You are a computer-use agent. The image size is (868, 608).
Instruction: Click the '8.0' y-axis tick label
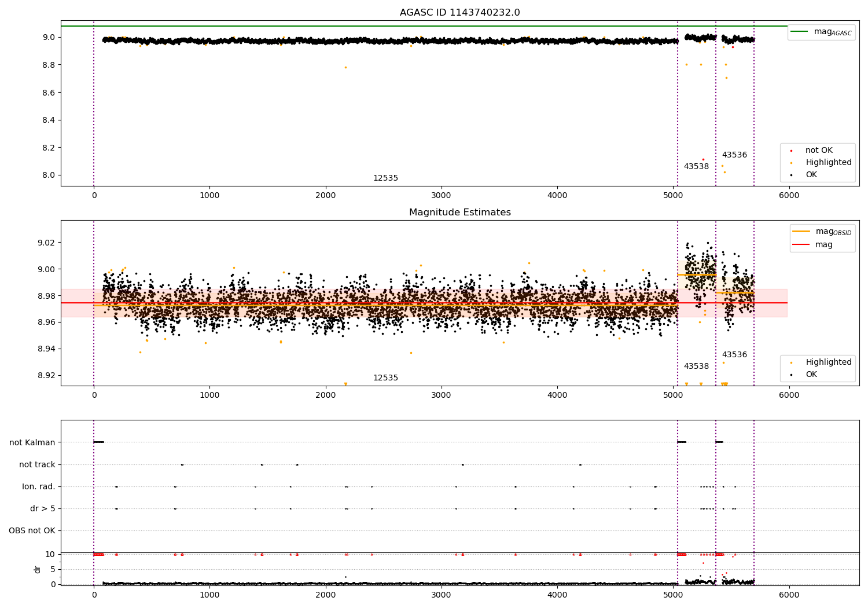click(48, 175)
